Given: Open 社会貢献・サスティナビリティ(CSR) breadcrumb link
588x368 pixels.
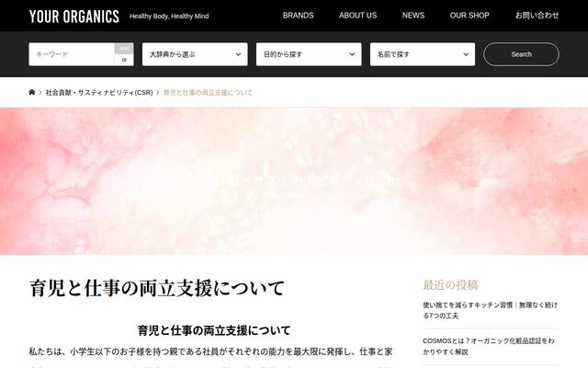Looking at the screenshot, I should [x=99, y=93].
